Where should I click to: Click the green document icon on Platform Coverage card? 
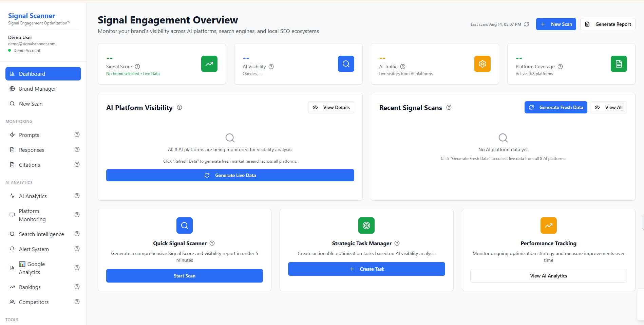pyautogui.click(x=619, y=64)
